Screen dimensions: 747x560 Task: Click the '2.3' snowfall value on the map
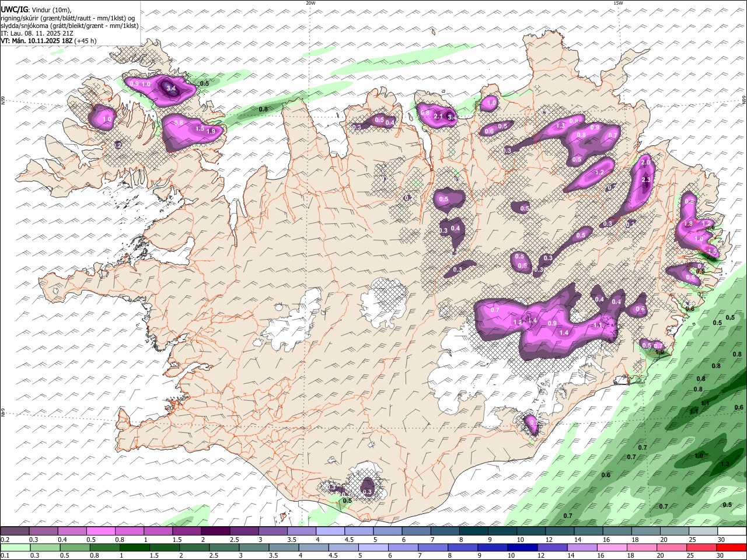click(646, 180)
